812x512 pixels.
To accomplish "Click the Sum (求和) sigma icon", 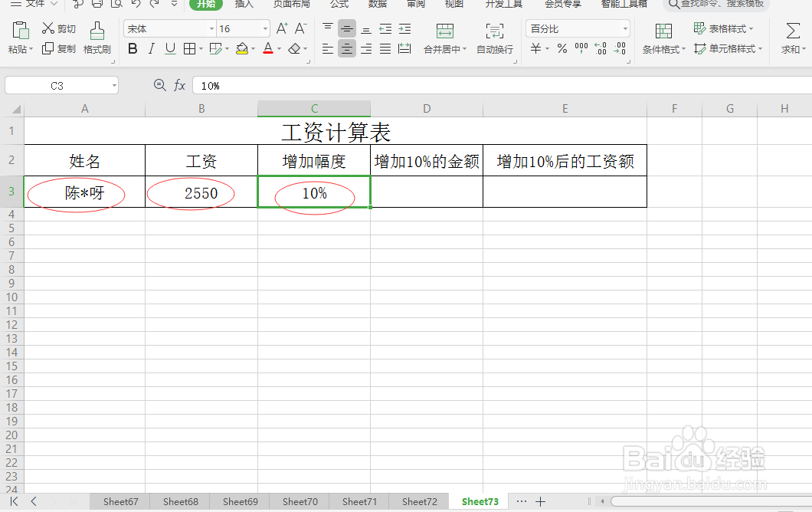I will click(x=793, y=31).
